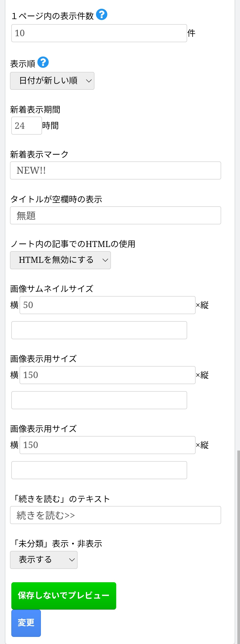Open the 表示順 sort order dropdown
Image resolution: width=240 pixels, height=644 pixels.
click(x=52, y=81)
